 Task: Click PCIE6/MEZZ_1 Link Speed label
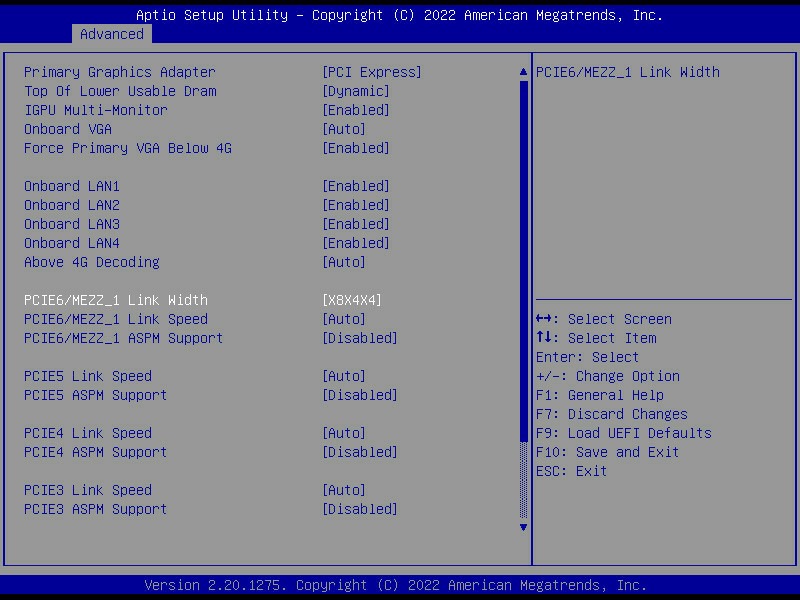[x=115, y=319]
